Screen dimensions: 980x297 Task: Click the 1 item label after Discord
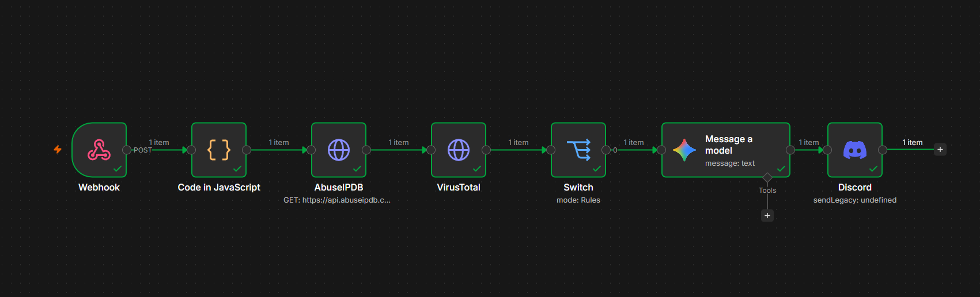[x=913, y=142]
